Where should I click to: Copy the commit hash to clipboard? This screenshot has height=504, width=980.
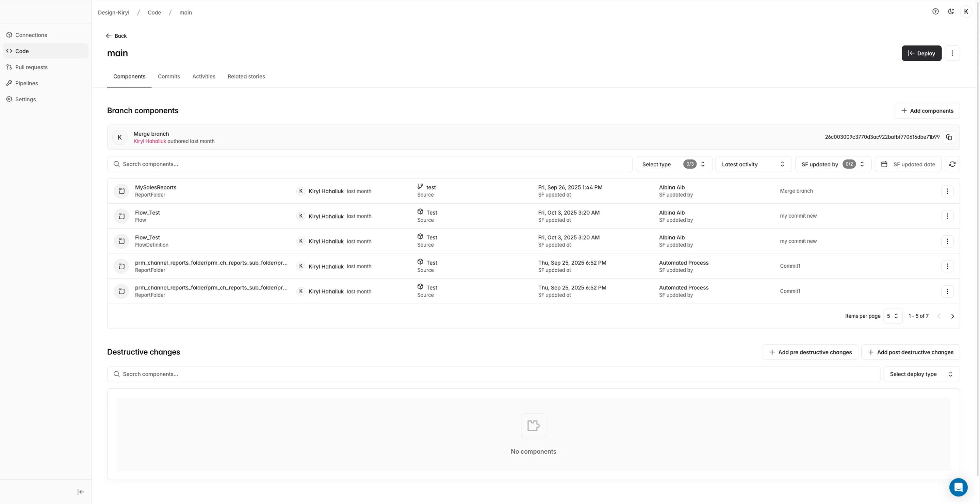[x=949, y=137]
